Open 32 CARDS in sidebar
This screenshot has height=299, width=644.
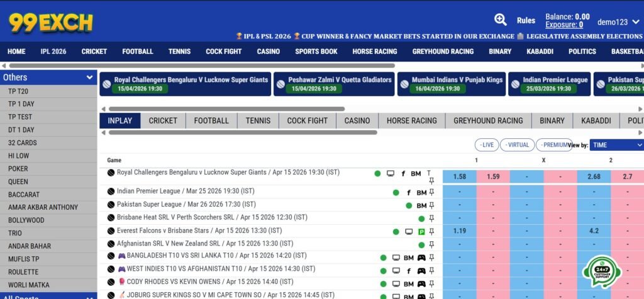coord(48,143)
